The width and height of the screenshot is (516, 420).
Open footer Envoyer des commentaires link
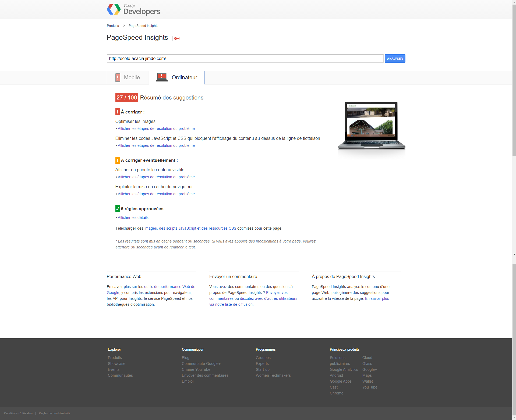205,375
